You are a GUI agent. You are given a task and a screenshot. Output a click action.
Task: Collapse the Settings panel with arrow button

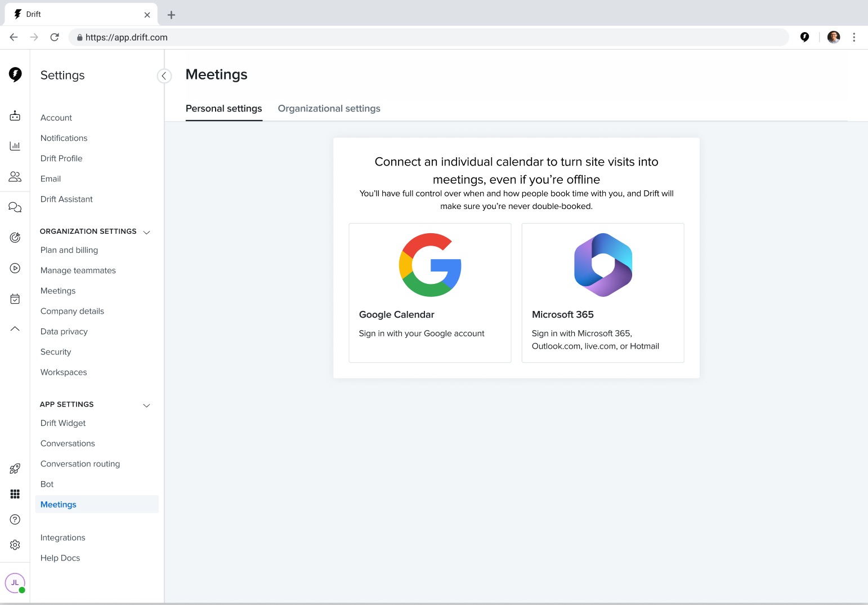164,76
